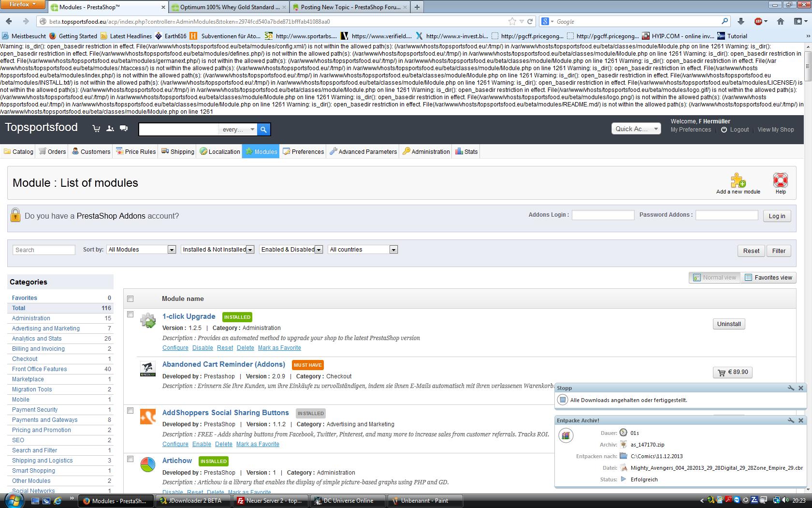Open the Advanced Parameters menu tab
The width and height of the screenshot is (812, 508).
(363, 151)
